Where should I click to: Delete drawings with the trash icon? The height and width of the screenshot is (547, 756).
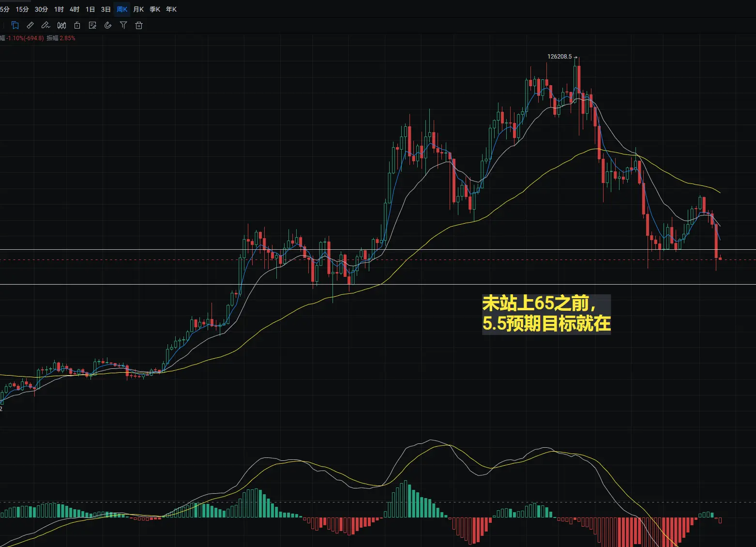139,25
